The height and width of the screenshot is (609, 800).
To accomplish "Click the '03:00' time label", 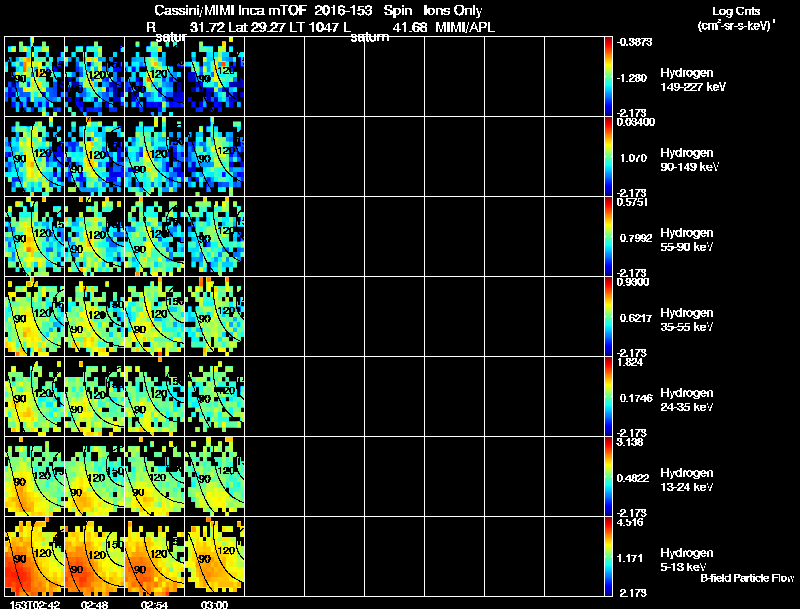I will click(214, 604).
